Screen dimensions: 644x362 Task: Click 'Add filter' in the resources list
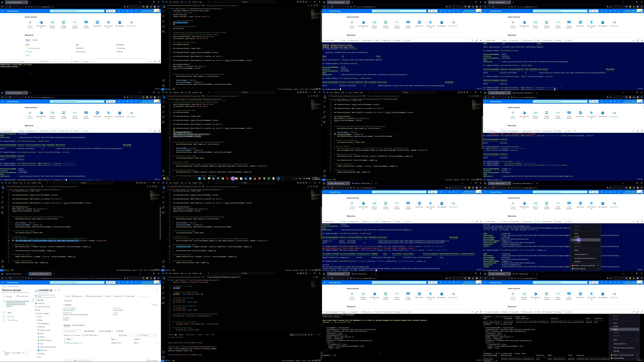120,331
